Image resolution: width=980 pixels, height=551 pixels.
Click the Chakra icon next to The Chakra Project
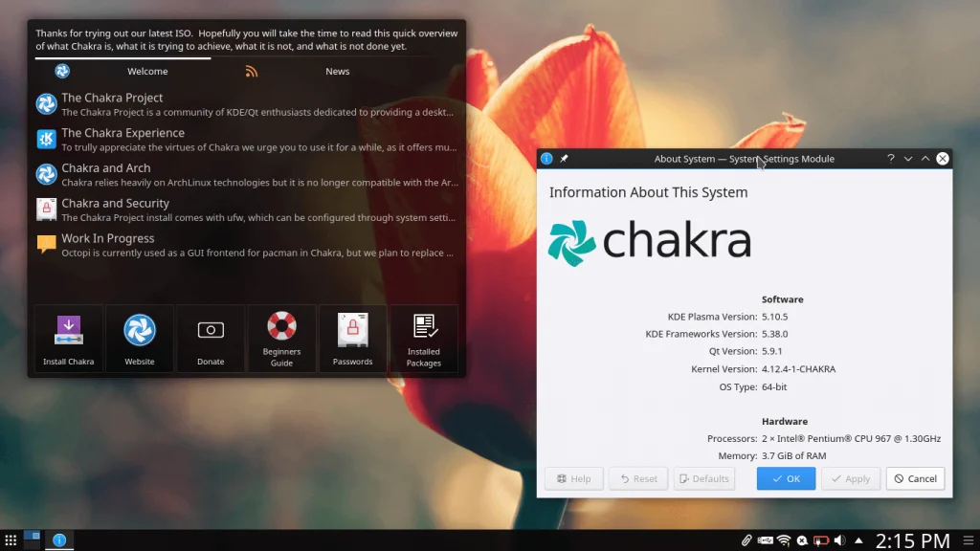click(x=46, y=103)
